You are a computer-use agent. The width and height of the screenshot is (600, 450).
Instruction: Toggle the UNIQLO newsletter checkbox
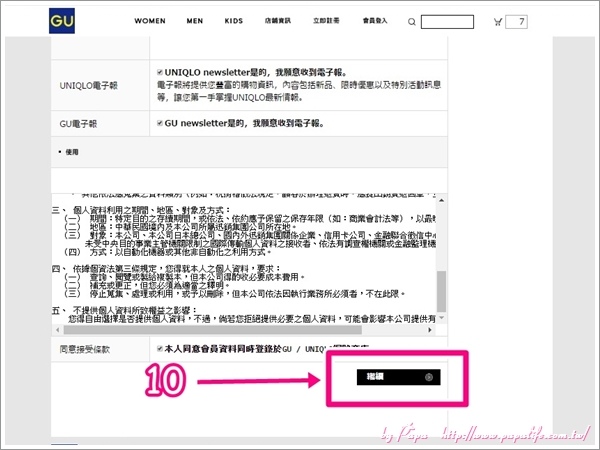coord(160,72)
